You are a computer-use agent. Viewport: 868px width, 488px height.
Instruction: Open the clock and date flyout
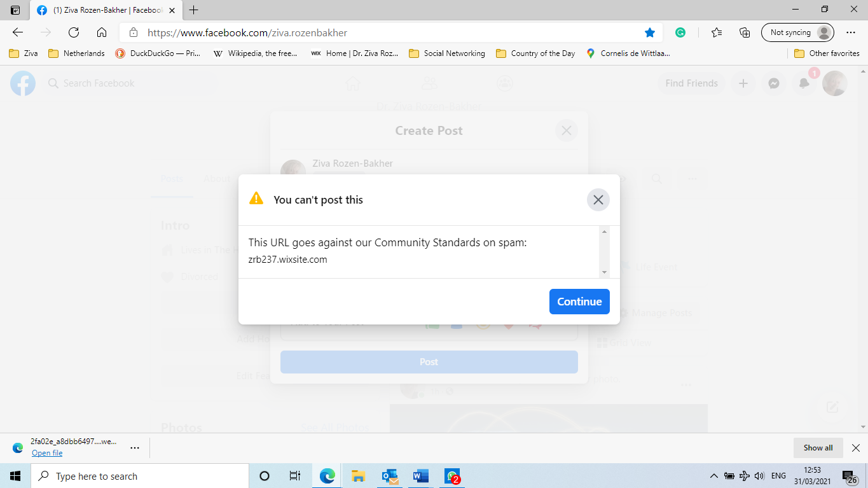812,476
